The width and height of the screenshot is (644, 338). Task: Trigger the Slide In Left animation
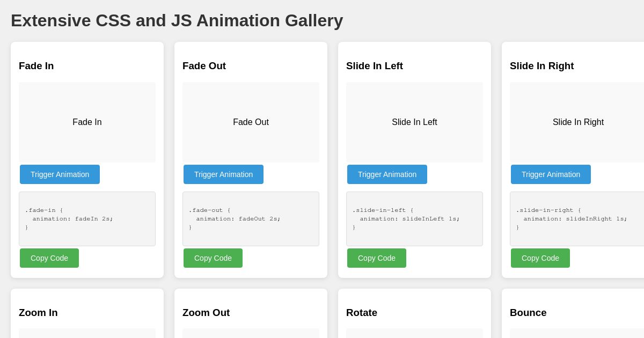click(x=387, y=174)
